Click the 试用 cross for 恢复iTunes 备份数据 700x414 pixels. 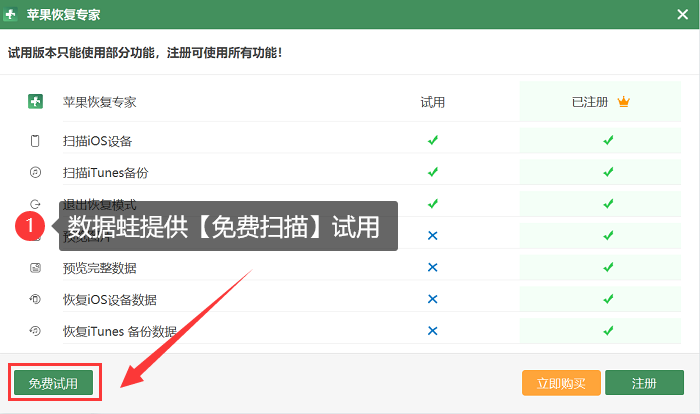click(x=433, y=331)
